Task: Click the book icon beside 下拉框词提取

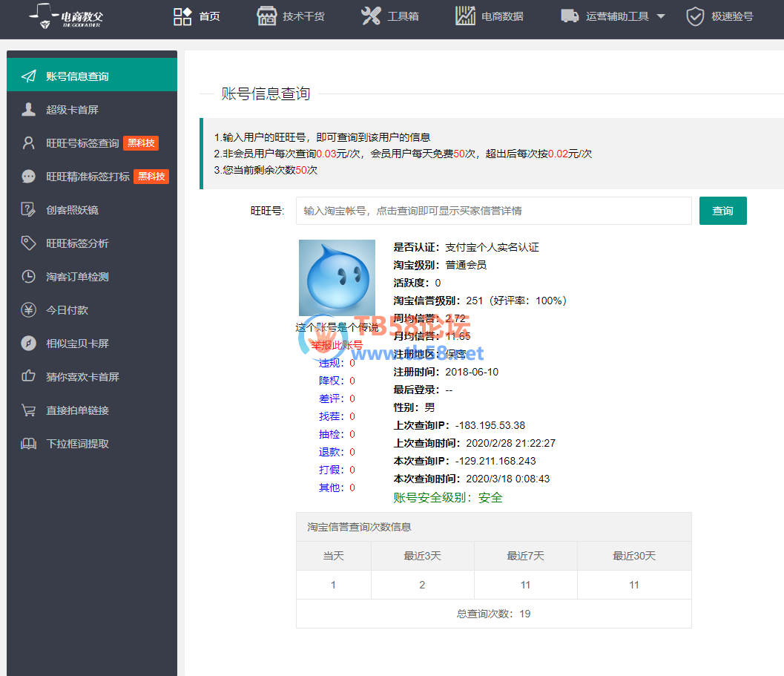Action: click(28, 444)
